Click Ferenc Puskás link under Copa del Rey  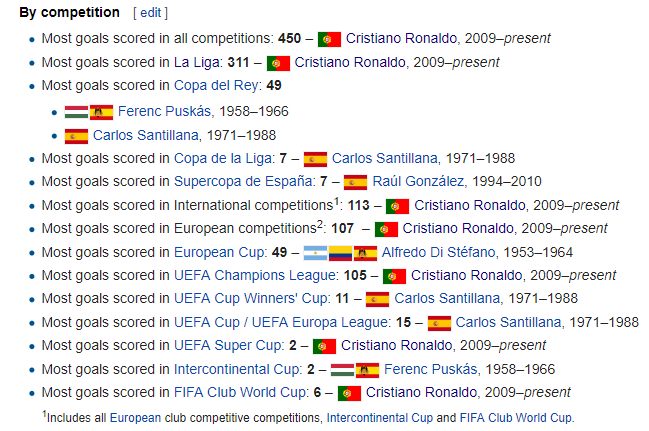coord(165,112)
